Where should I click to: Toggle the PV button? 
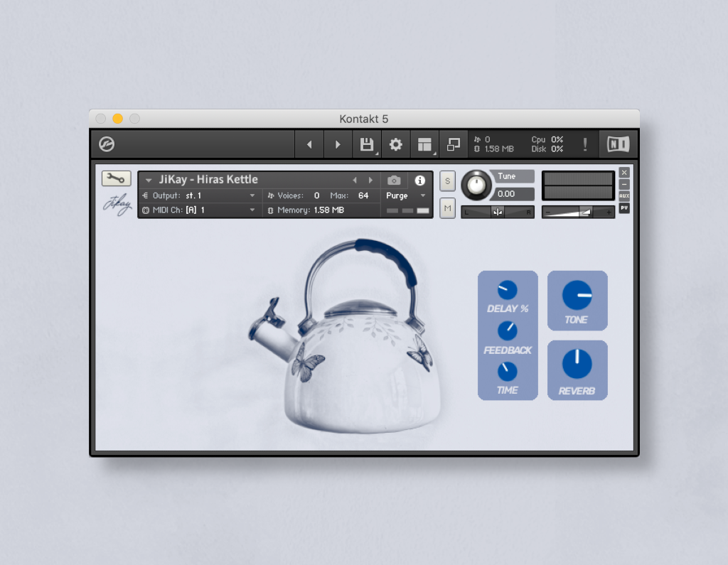pyautogui.click(x=624, y=208)
